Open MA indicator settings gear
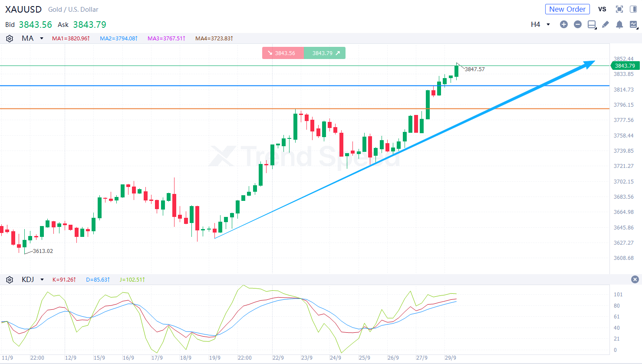The width and height of the screenshot is (642, 364). (10, 39)
